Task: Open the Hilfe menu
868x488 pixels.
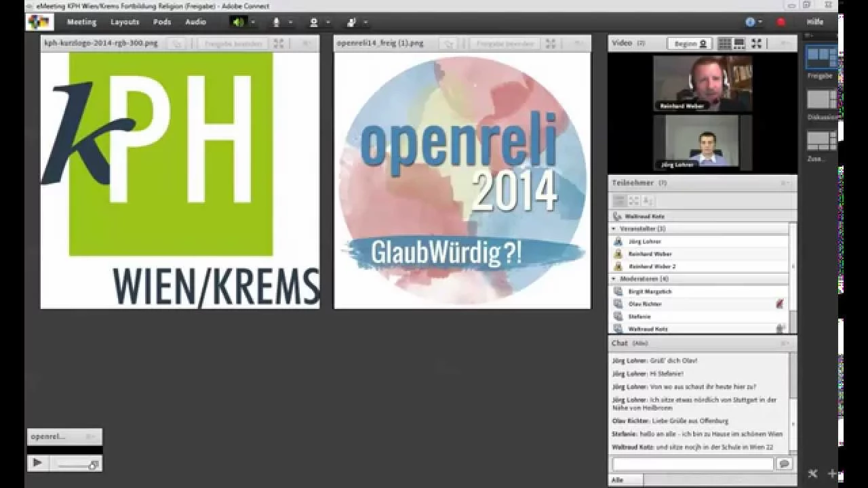Action: coord(815,22)
